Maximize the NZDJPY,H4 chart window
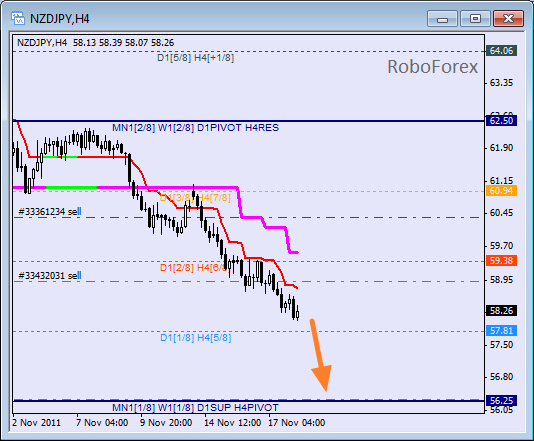This screenshot has width=534, height=441. 475,18
